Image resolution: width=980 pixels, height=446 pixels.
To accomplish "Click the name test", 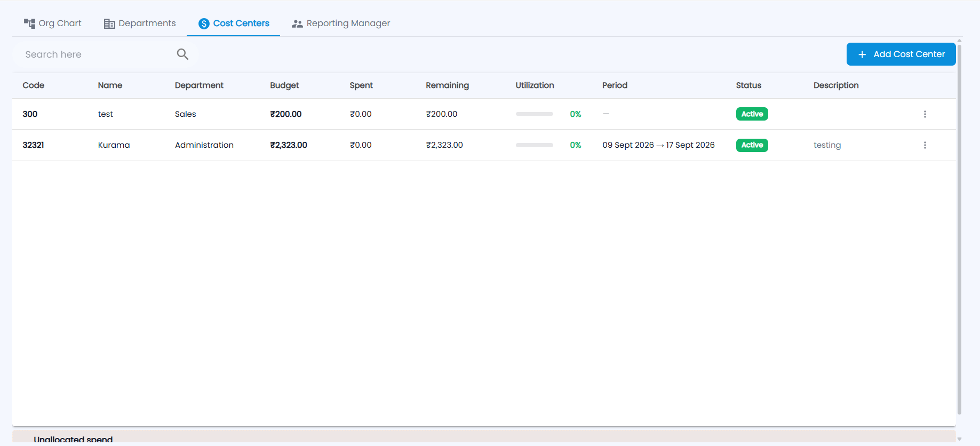I will 105,114.
